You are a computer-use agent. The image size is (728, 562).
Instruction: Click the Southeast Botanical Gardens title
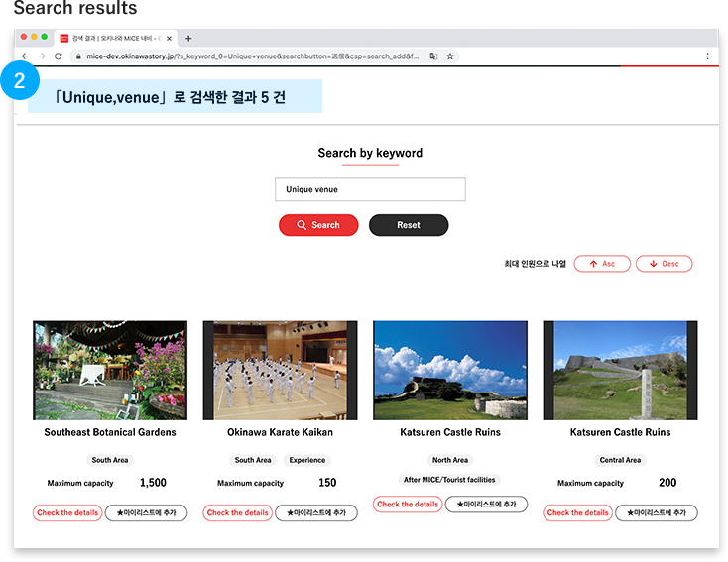110,432
